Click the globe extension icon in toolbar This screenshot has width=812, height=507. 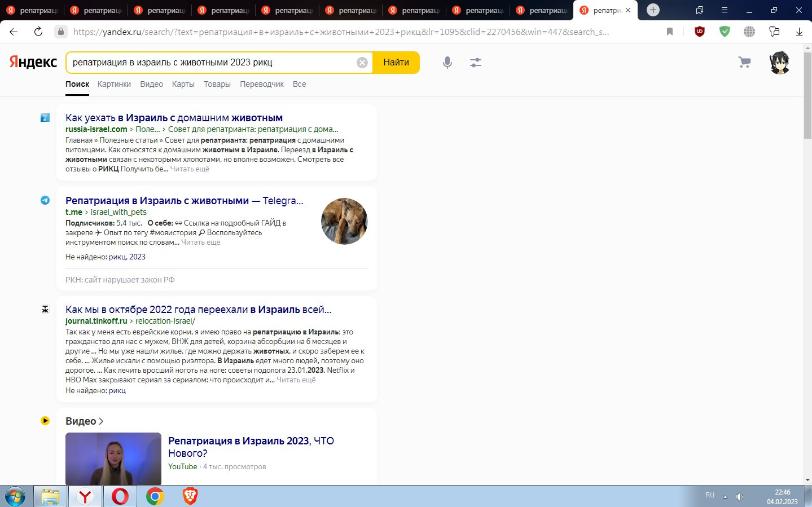point(749,32)
